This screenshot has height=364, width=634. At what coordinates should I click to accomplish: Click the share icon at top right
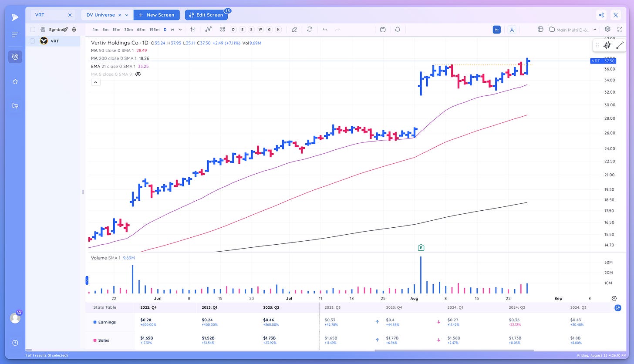coord(601,15)
